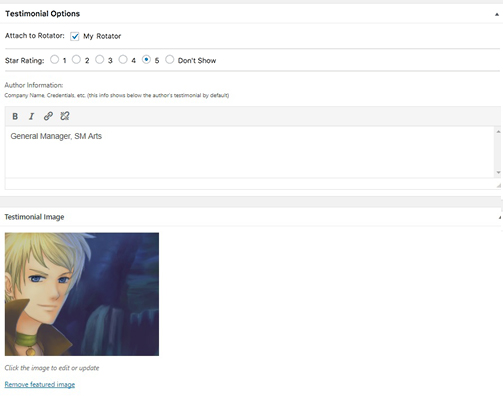Collapse the Testimonial Image panel
Viewport: 503px width, 396px height.
tap(500, 217)
